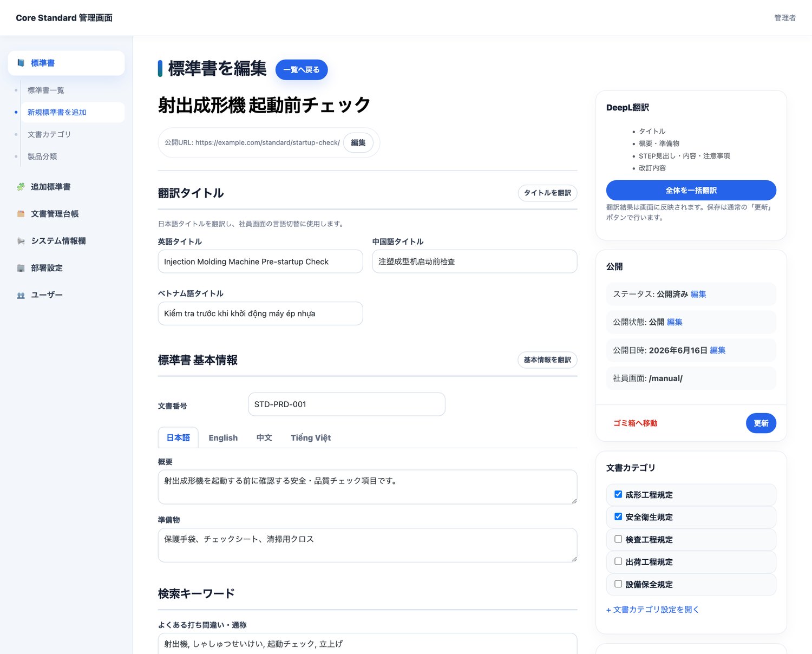Toggle the 成形工程規定 checkbox
This screenshot has height=654, width=812.
coord(618,494)
